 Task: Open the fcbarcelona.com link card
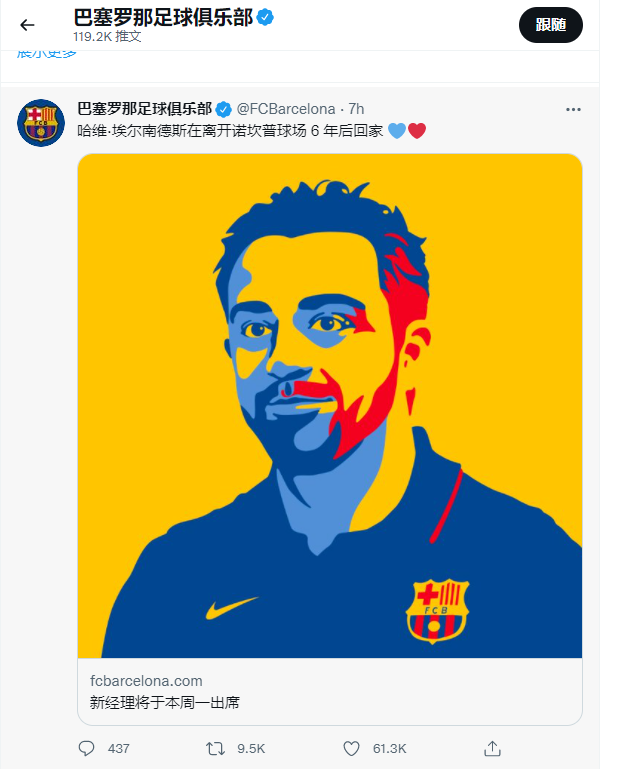(330, 692)
